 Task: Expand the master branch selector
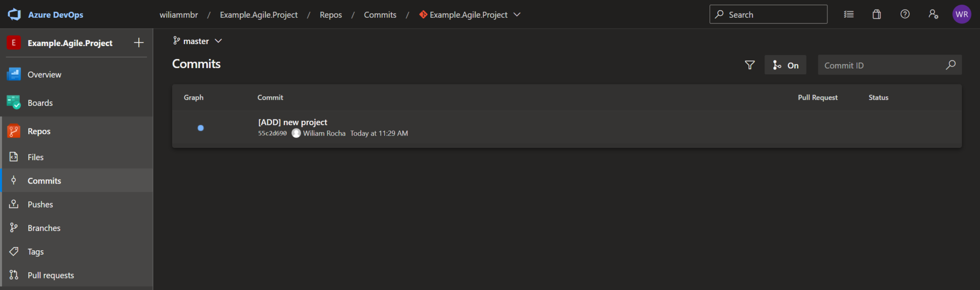pyautogui.click(x=197, y=41)
